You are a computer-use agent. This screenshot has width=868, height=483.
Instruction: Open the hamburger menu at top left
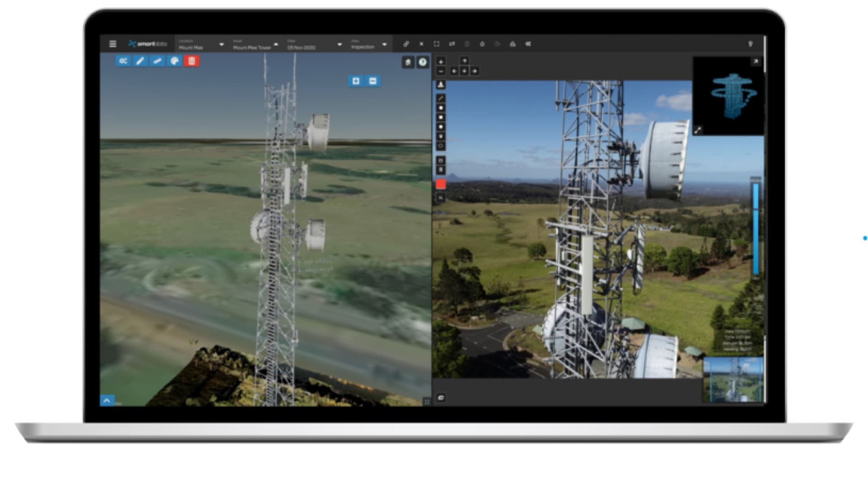point(113,44)
